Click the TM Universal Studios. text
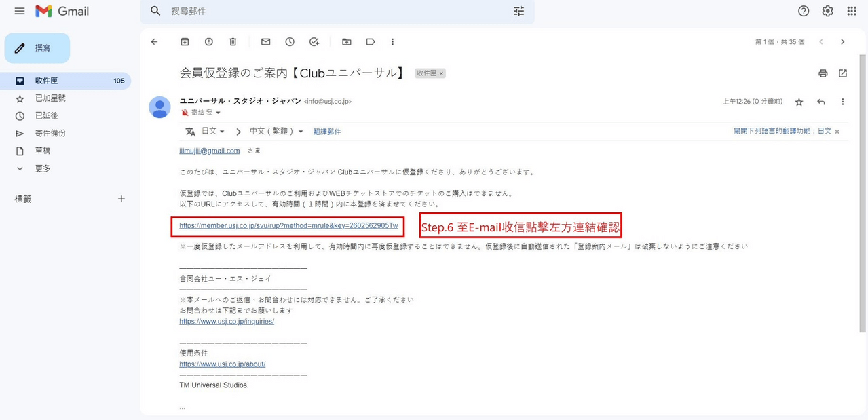 point(214,385)
